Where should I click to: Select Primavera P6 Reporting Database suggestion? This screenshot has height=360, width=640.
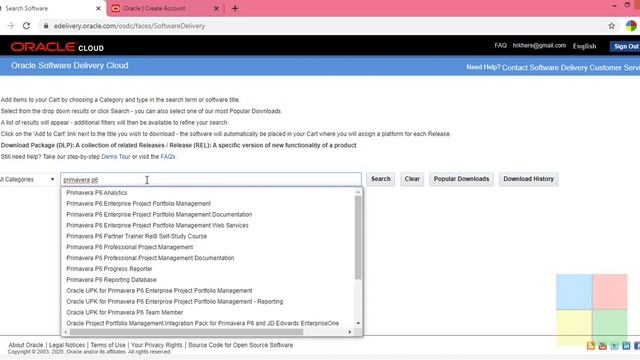point(111,280)
